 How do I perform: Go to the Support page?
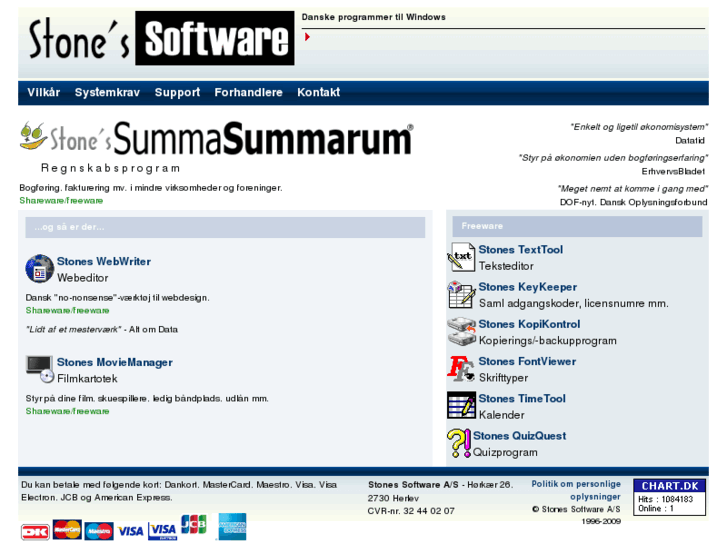[177, 92]
